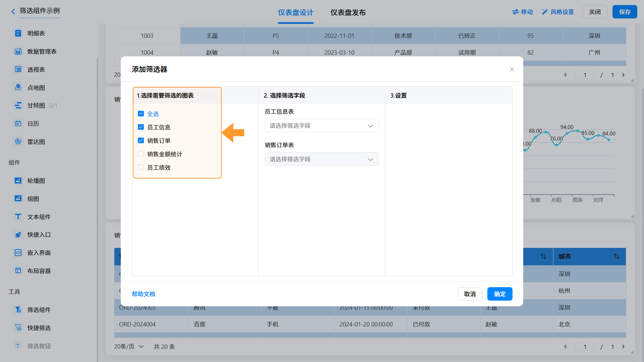Click the 共 20 条 total count text

coord(164,347)
